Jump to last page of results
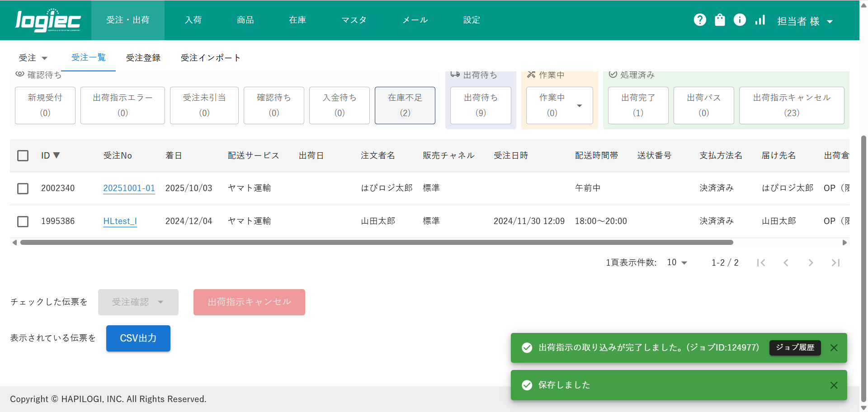The width and height of the screenshot is (868, 412). tap(835, 263)
